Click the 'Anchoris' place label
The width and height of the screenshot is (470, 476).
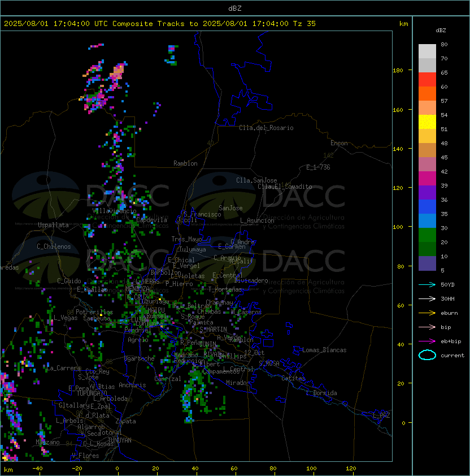[x=132, y=385]
